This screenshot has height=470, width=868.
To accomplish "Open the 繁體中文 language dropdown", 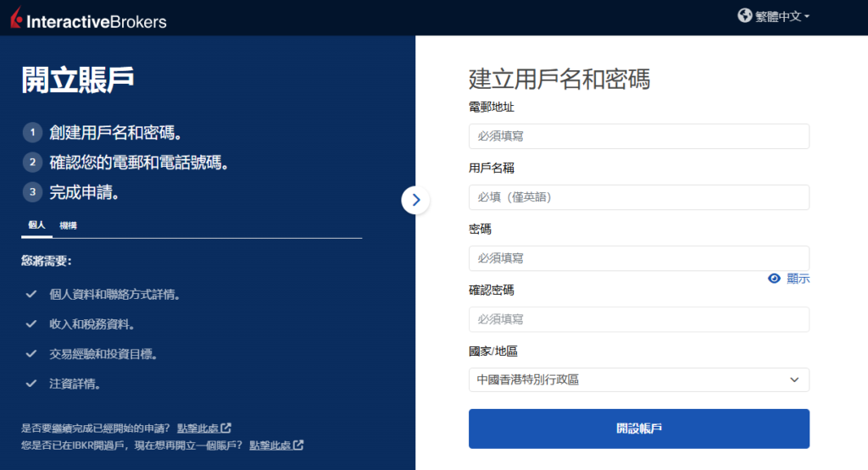I will [782, 16].
